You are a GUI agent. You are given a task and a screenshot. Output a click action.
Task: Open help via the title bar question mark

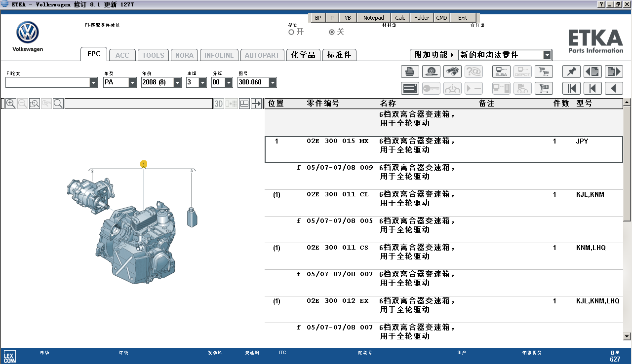601,4
